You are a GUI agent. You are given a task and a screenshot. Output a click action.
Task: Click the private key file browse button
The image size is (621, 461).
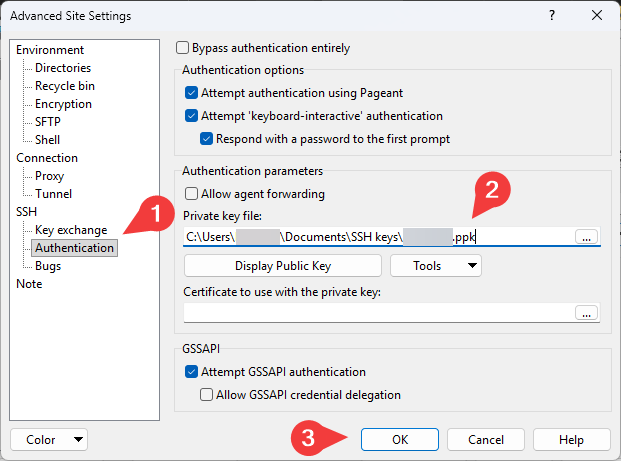587,237
